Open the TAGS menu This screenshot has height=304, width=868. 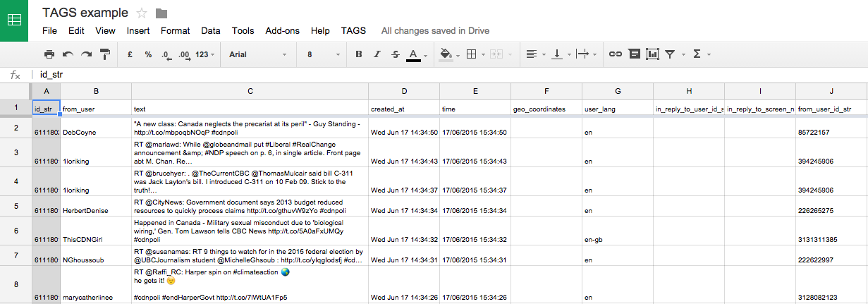point(353,30)
